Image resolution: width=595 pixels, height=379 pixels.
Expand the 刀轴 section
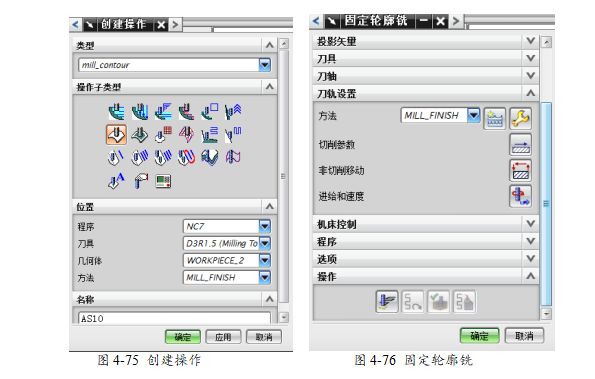[530, 75]
